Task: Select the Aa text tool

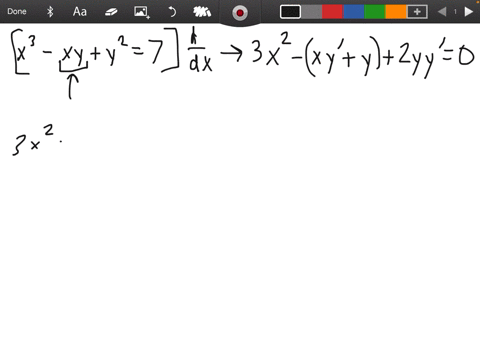Action: 80,12
